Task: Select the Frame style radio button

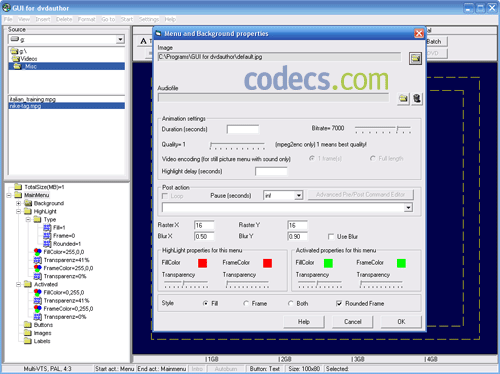Action: pos(246,303)
